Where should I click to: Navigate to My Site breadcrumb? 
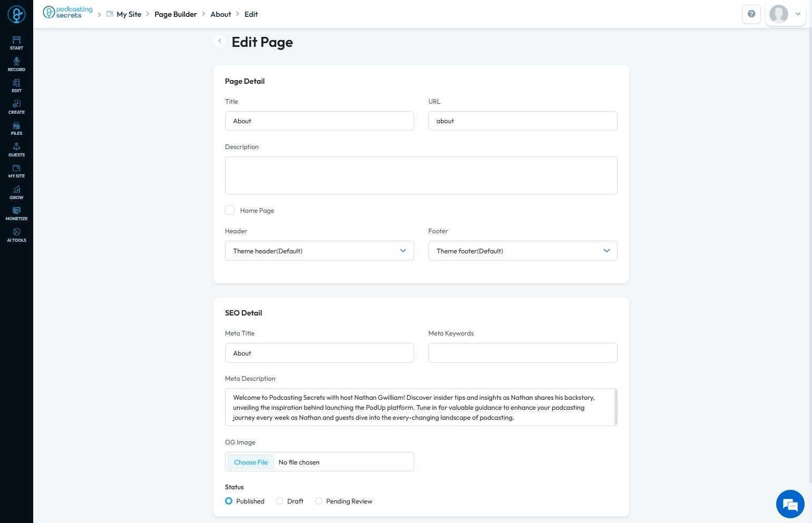tap(129, 14)
